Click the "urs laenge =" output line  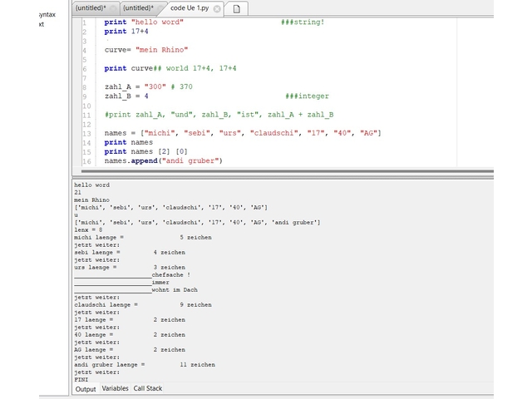pyautogui.click(x=130, y=267)
